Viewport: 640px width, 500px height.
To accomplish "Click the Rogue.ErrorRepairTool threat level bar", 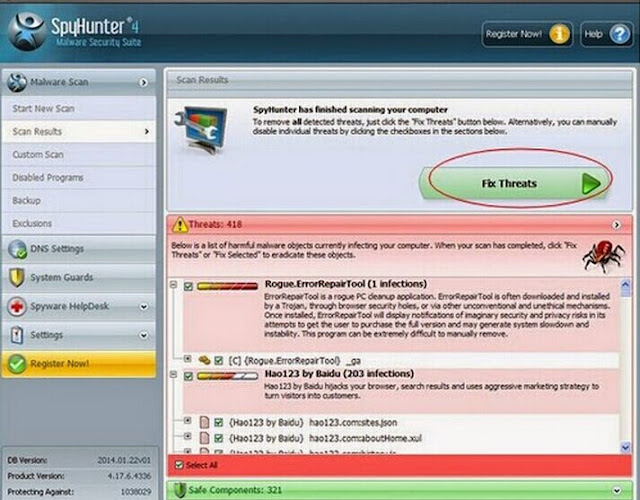I will coord(227,286).
